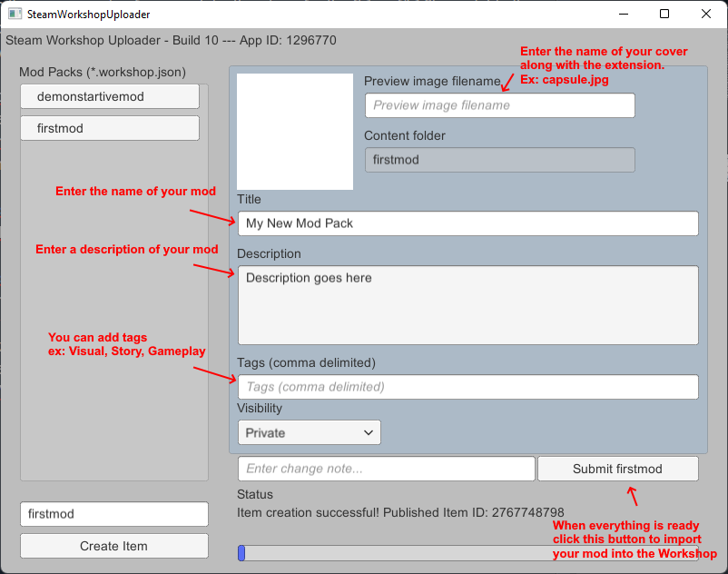This screenshot has width=728, height=574.
Task: Click empty area in Mod Packs list
Action: pyautogui.click(x=114, y=309)
